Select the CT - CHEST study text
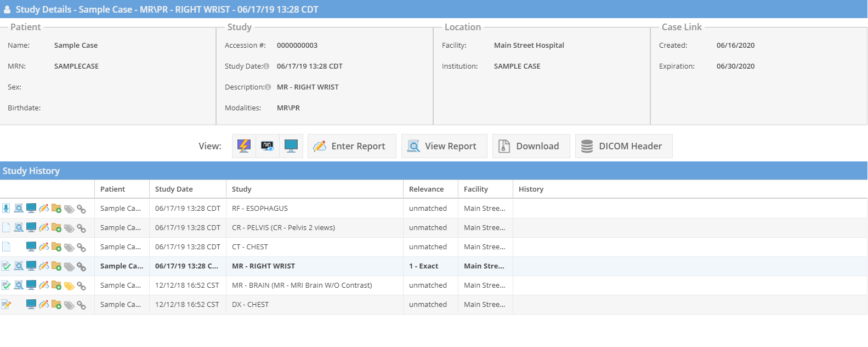Screen dimensions: 868x347 (250, 247)
